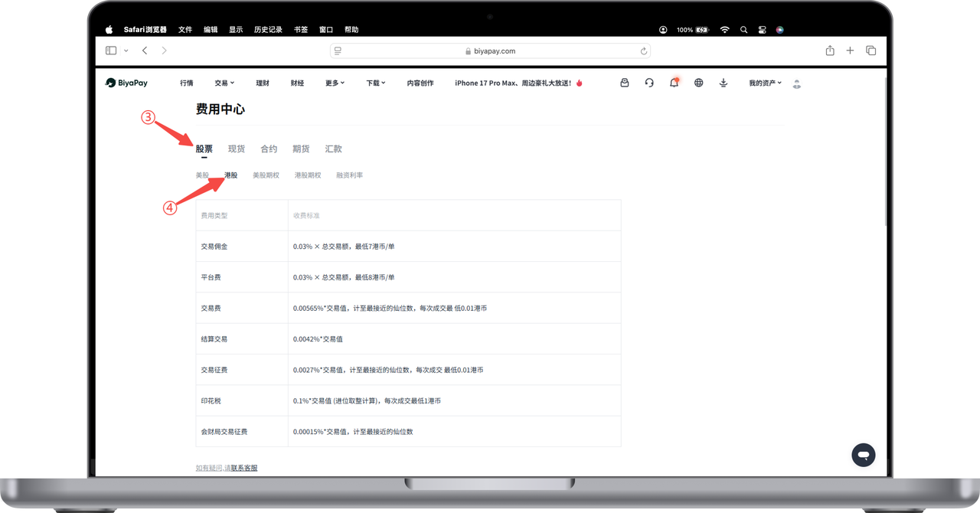980x513 pixels.
Task: Open the floating chat bubble button
Action: click(863, 455)
